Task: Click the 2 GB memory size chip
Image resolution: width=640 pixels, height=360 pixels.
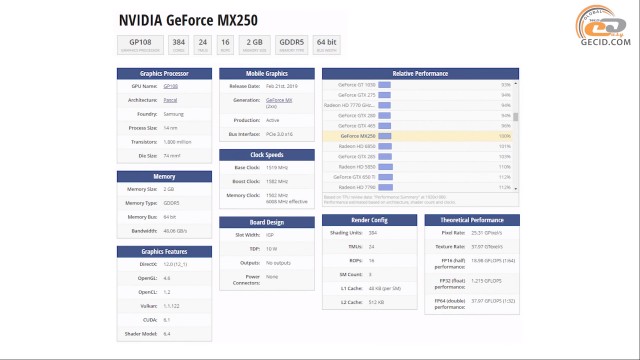Action: pyautogui.click(x=255, y=45)
